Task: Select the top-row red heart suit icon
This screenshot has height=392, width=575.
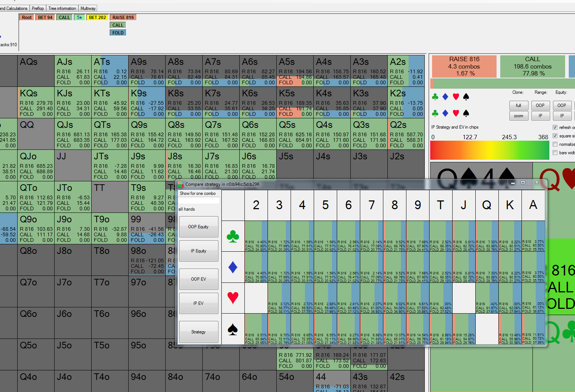Action: pos(456,97)
